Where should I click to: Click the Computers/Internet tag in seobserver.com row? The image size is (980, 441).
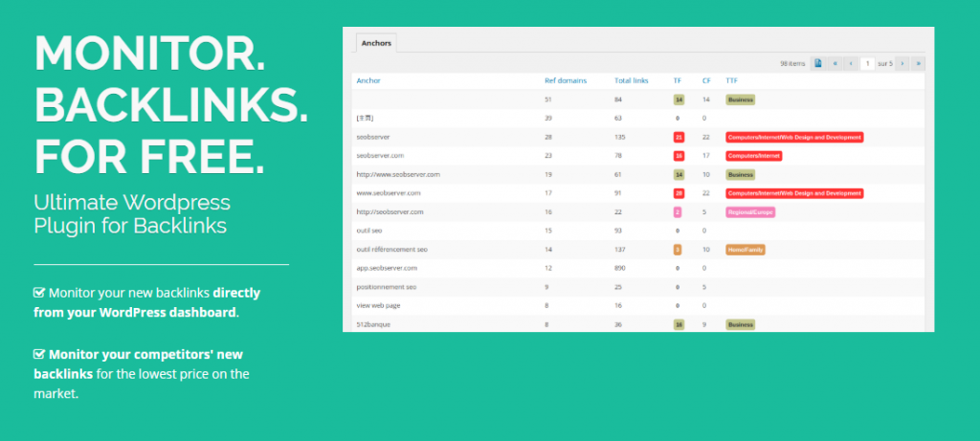pyautogui.click(x=754, y=156)
